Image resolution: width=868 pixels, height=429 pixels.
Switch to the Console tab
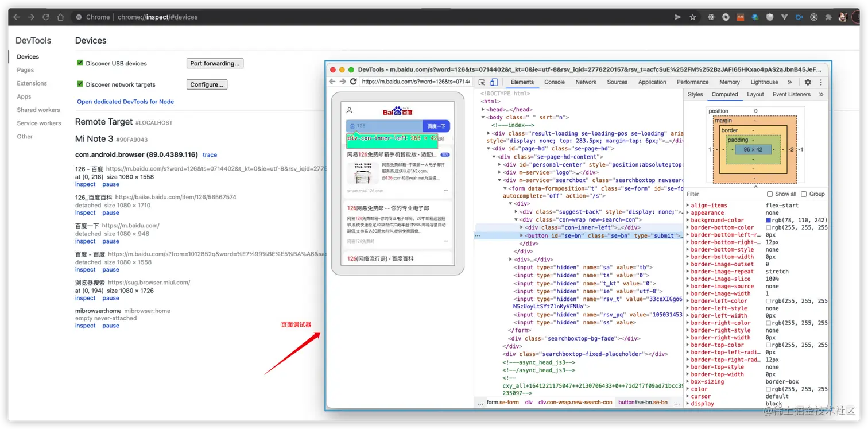pyautogui.click(x=554, y=82)
